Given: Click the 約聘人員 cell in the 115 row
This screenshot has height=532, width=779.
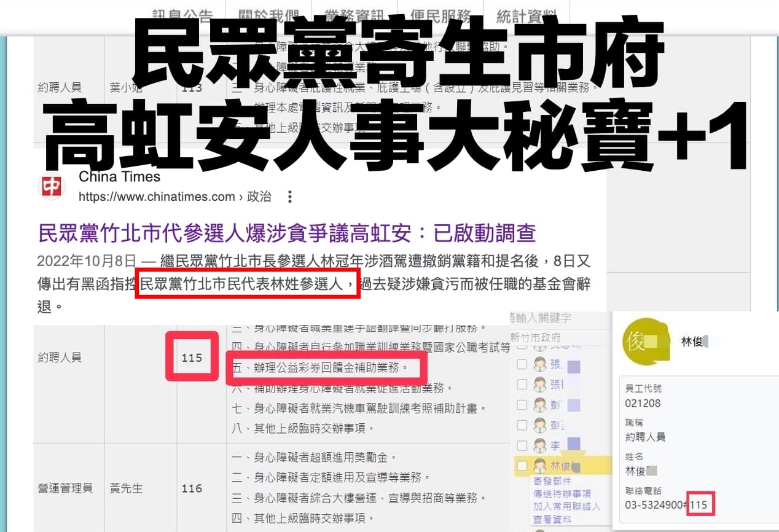Looking at the screenshot, I should point(59,357).
